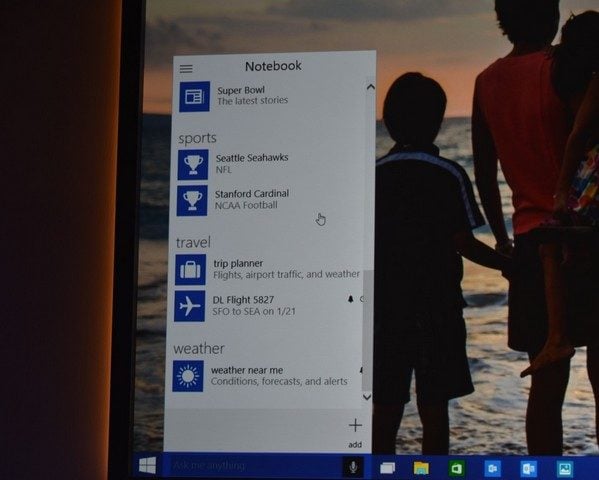599x480 pixels.
Task: Open the Stanford Cardinal trophy icon
Action: (x=192, y=201)
